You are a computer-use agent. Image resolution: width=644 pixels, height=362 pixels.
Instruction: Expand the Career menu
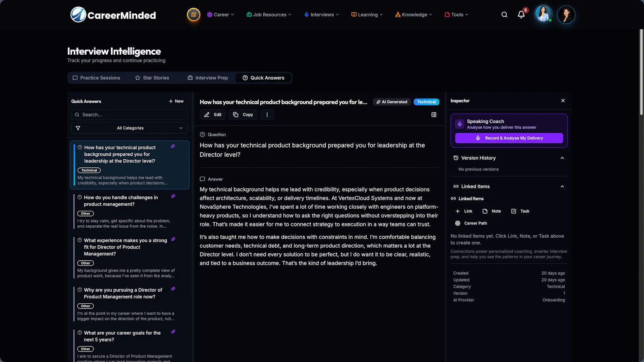coord(221,14)
